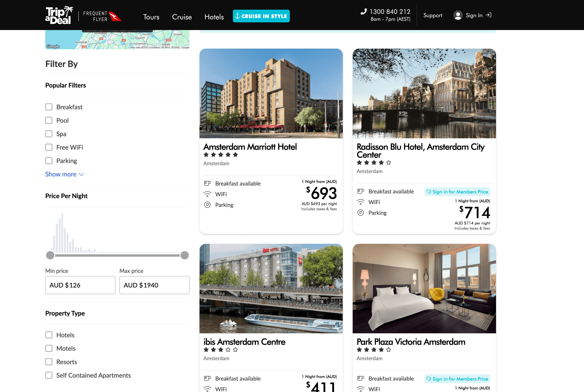The image size is (584, 392).
Task: Enable the Breakfast filter checkbox
Action: point(49,107)
